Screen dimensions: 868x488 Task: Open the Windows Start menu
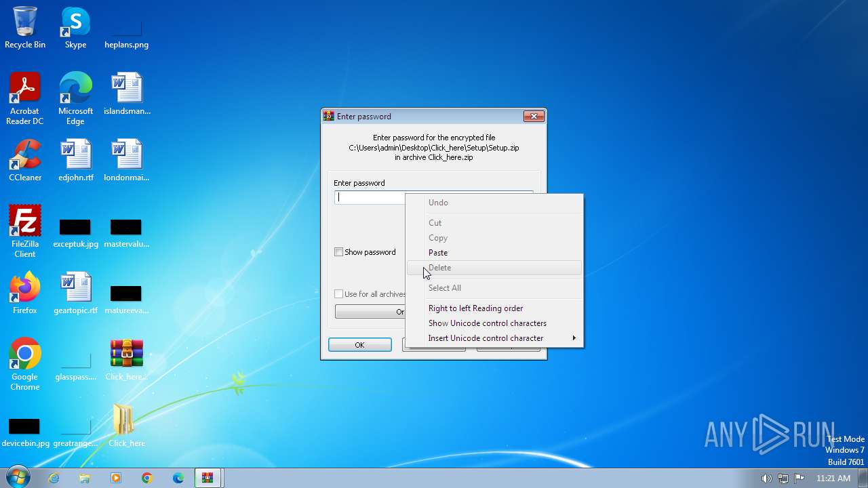[x=17, y=478]
